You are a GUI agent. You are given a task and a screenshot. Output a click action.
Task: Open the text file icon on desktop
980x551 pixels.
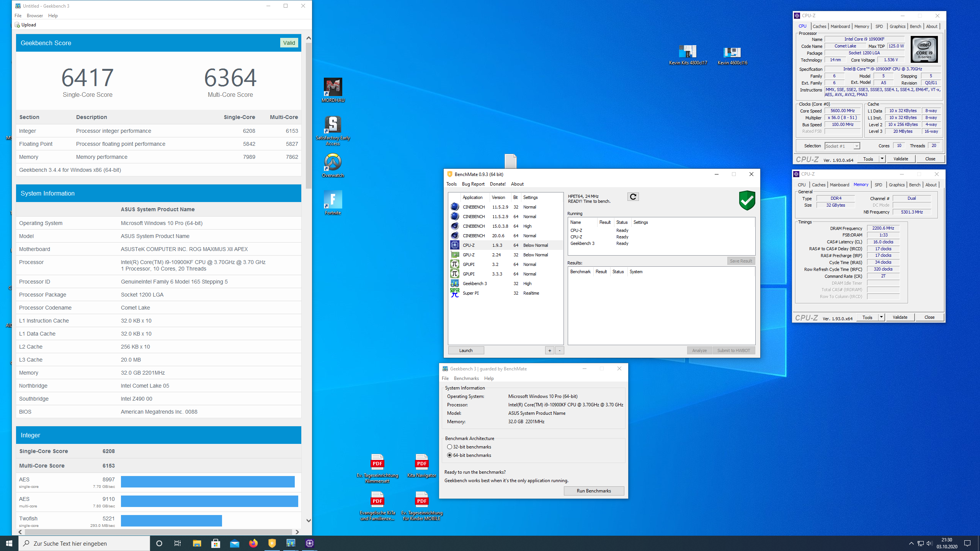tap(510, 161)
